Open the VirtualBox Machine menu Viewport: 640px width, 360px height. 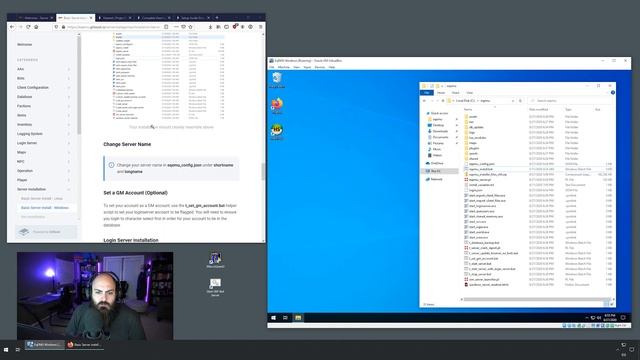pos(283,67)
